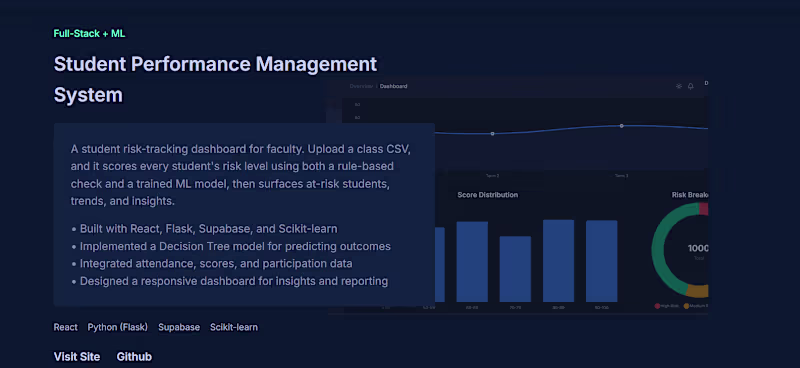Open the Github link
Screen dimensions: 800x368
point(134,357)
